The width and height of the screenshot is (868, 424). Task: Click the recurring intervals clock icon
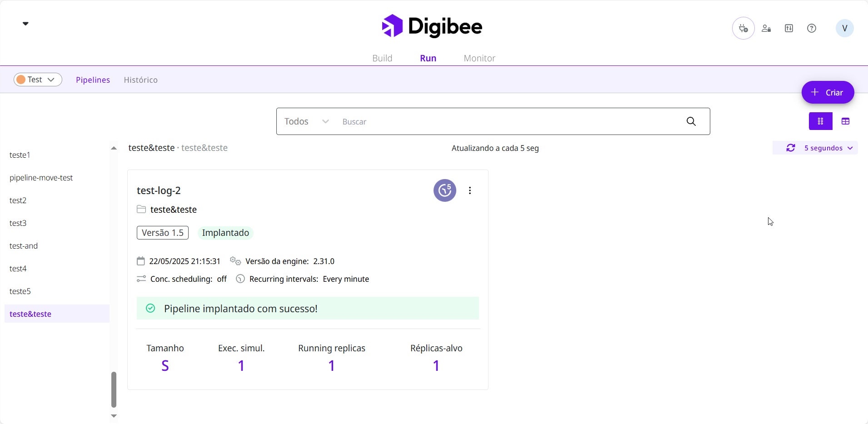coord(240,279)
